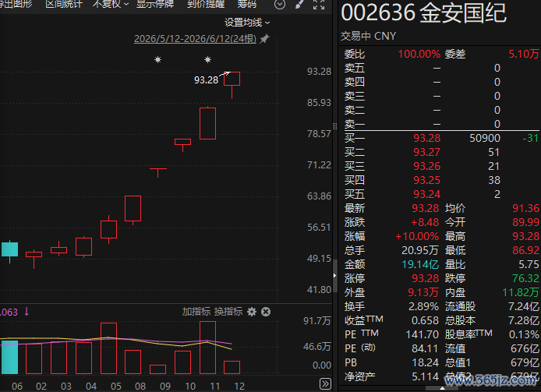Click 加指标 to add an indicator
This screenshot has width=541, height=392.
(196, 312)
